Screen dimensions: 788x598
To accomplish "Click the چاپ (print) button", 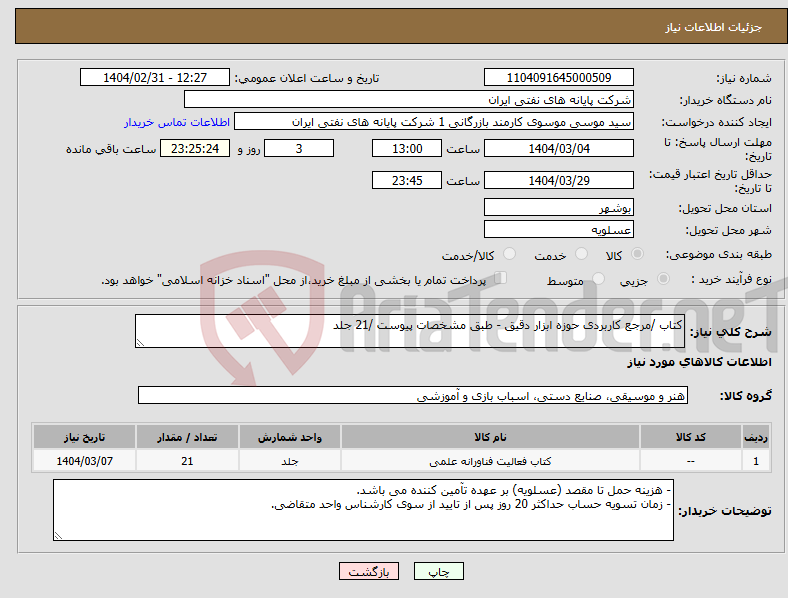I will (x=438, y=571).
